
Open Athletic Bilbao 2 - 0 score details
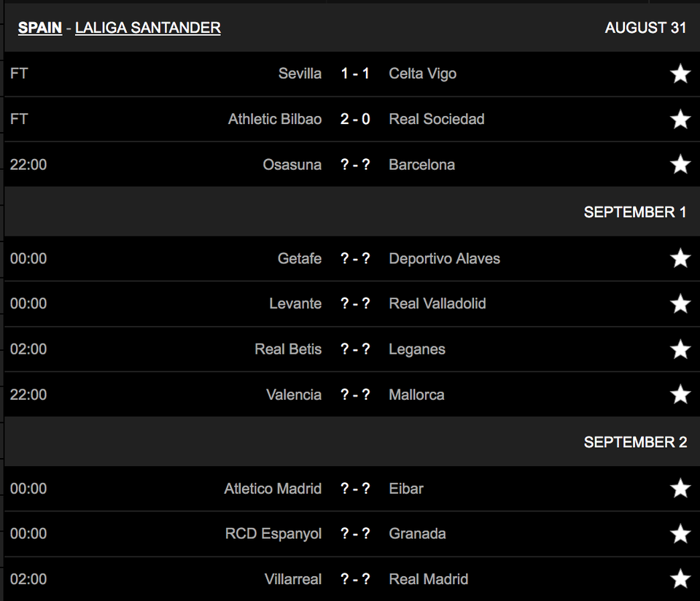coord(355,119)
